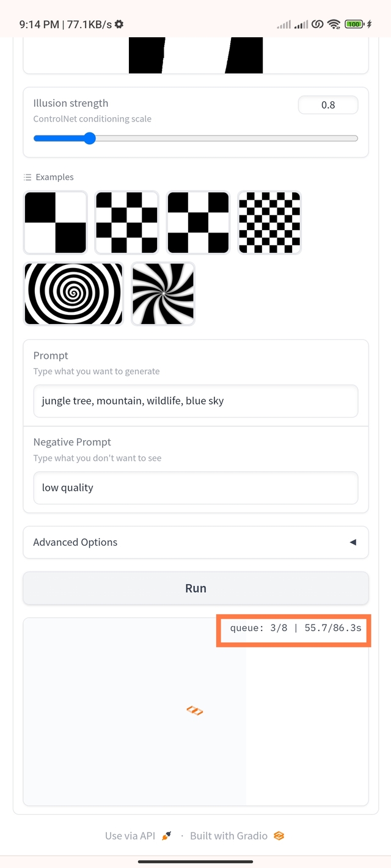Open the Use via API link
391x868 pixels.
[x=130, y=836]
